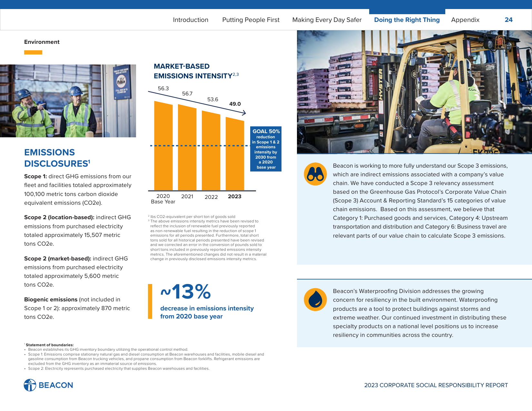
Task: Click the 2022 bar in emissions chart
Action: 211,151
